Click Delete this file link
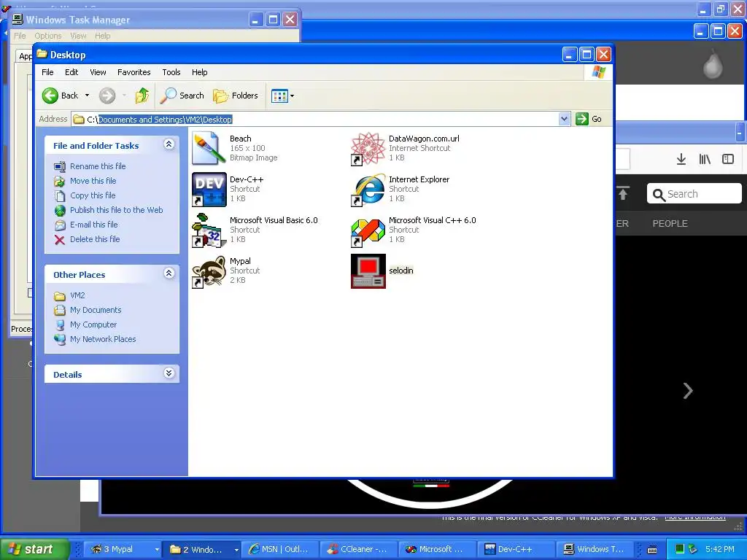 (95, 239)
